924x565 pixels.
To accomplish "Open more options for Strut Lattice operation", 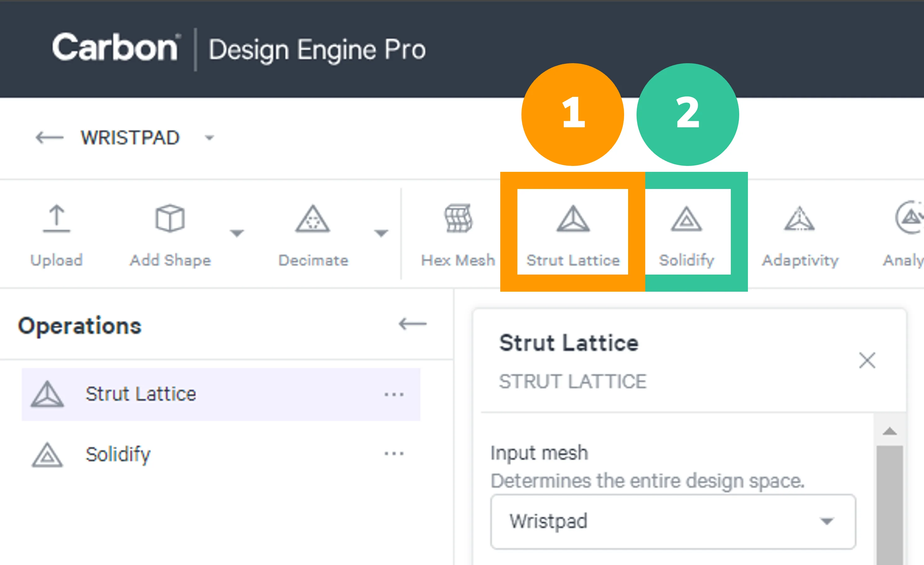I will 394,395.
